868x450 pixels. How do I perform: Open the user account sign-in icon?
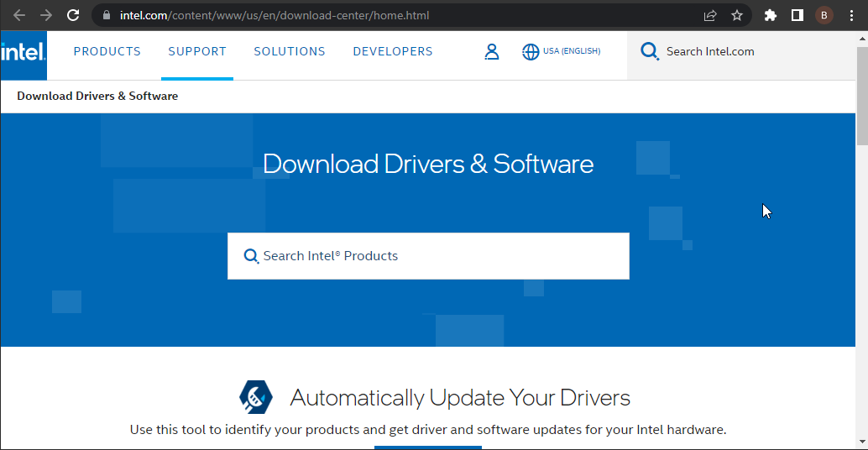point(492,52)
